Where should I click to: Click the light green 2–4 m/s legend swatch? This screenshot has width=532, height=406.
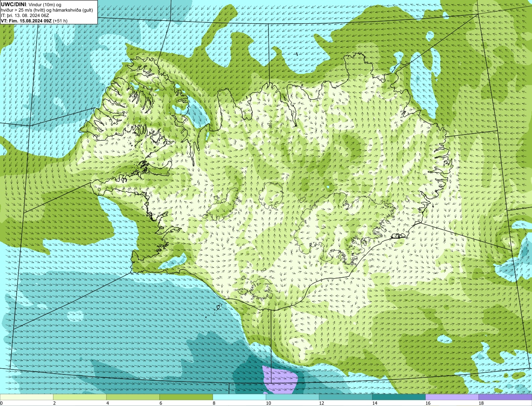(80, 397)
